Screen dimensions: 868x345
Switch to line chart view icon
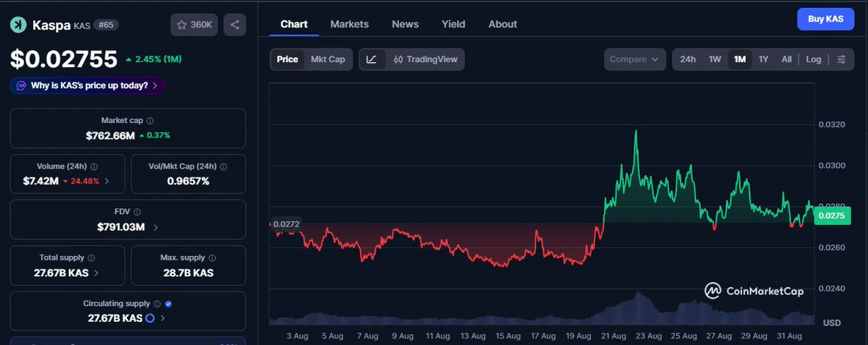pyautogui.click(x=372, y=59)
